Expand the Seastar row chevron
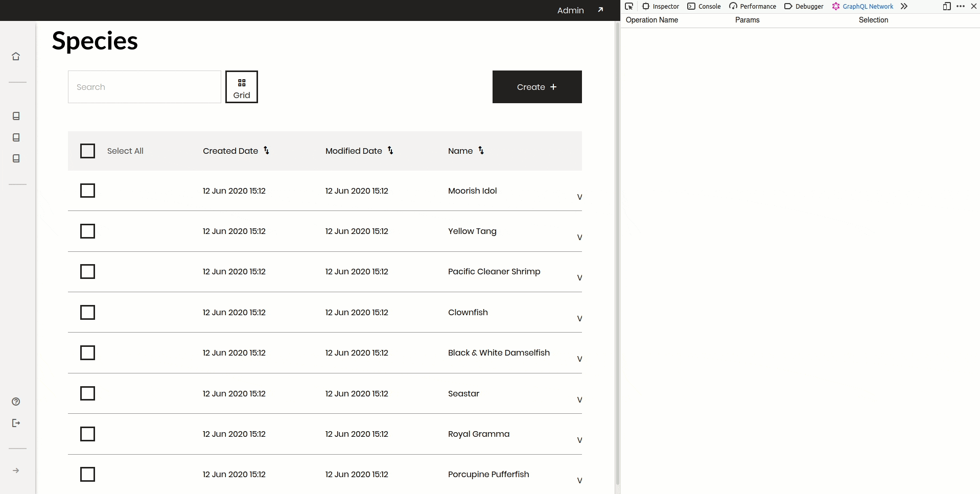Screen dimensions: 980x494 [579, 399]
